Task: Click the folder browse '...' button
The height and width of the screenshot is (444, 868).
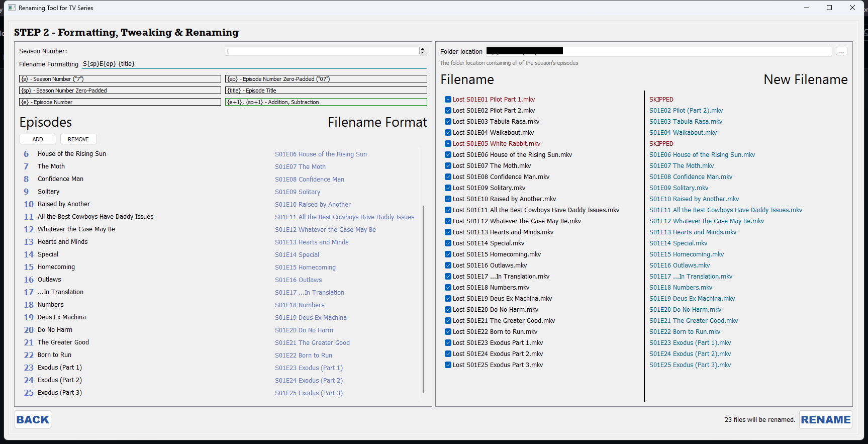Action: coord(841,51)
